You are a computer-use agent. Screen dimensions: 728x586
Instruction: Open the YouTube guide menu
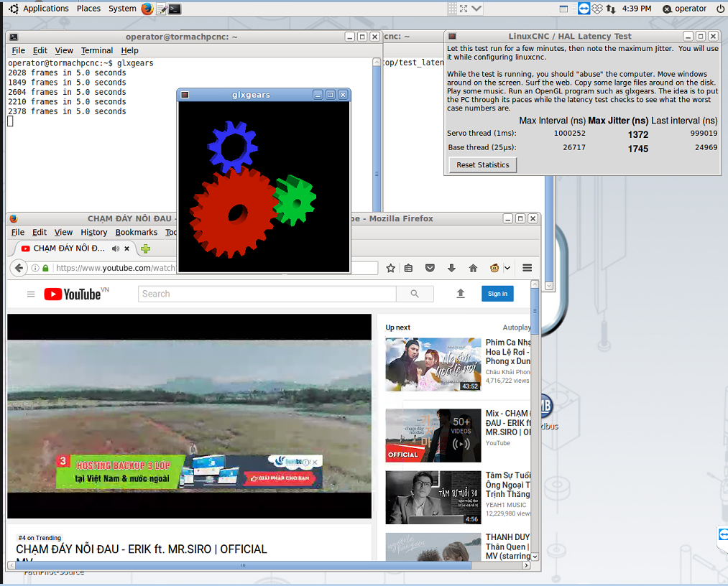pos(31,294)
